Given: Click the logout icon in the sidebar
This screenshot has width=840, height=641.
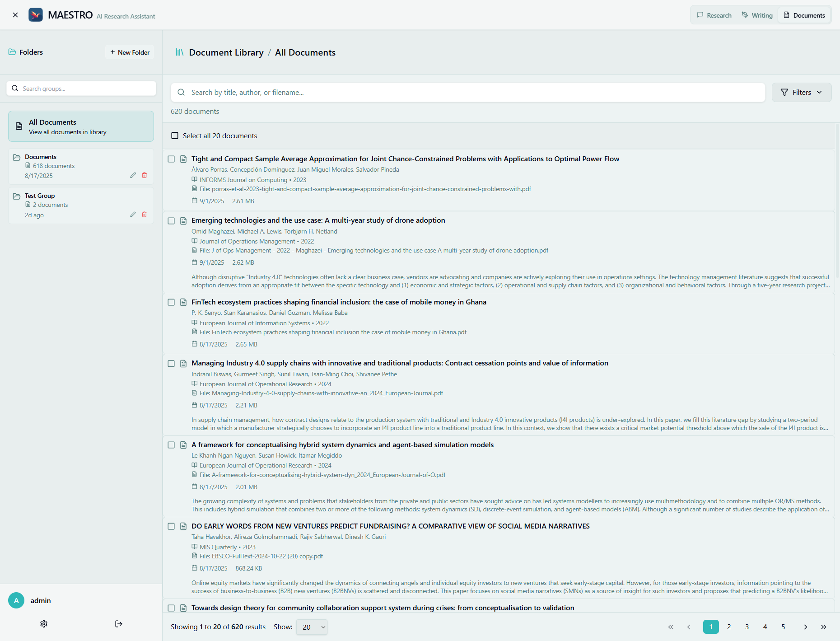Looking at the screenshot, I should coord(118,624).
